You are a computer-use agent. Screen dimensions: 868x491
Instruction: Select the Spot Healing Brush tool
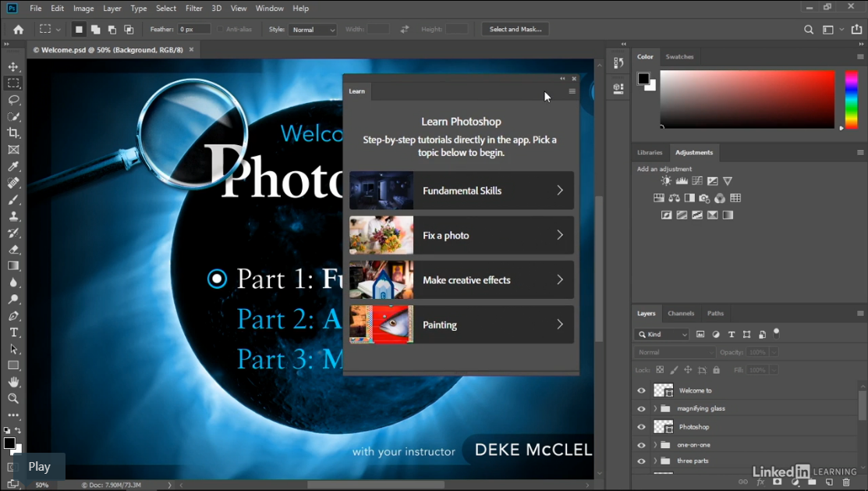pyautogui.click(x=13, y=183)
